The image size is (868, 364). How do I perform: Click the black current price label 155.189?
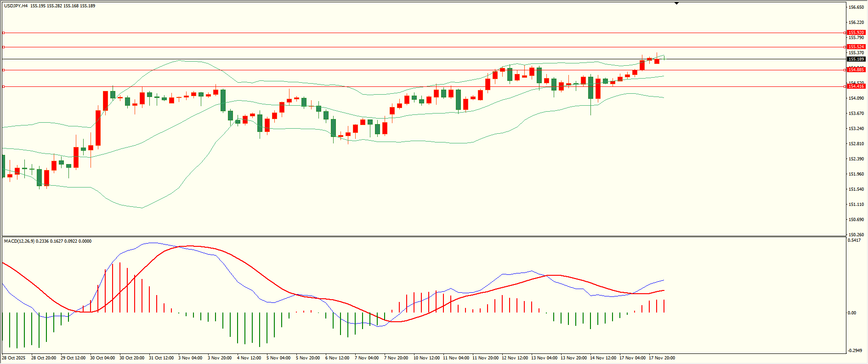pos(856,59)
